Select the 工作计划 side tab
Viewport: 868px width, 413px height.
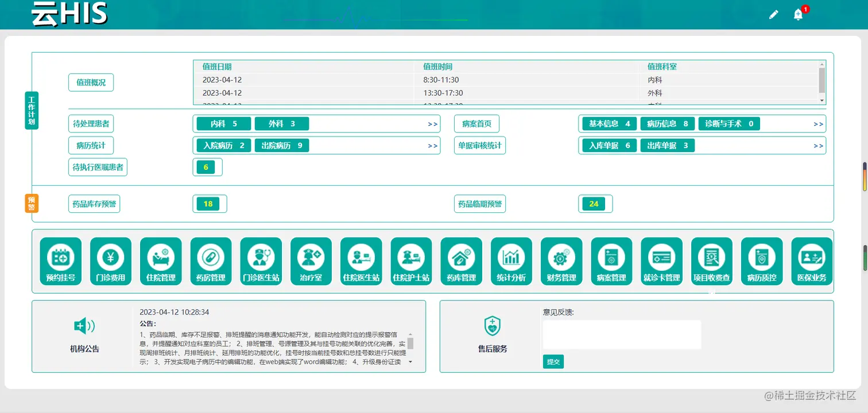point(32,110)
